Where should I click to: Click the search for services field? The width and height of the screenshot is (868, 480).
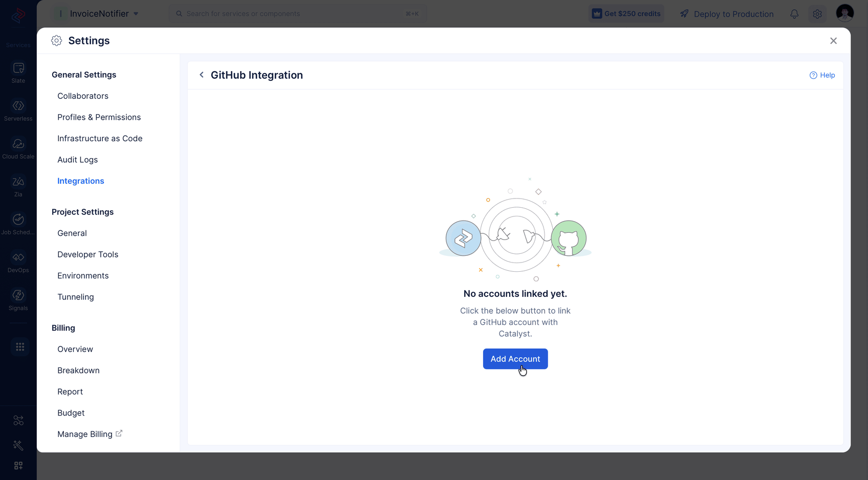click(298, 14)
